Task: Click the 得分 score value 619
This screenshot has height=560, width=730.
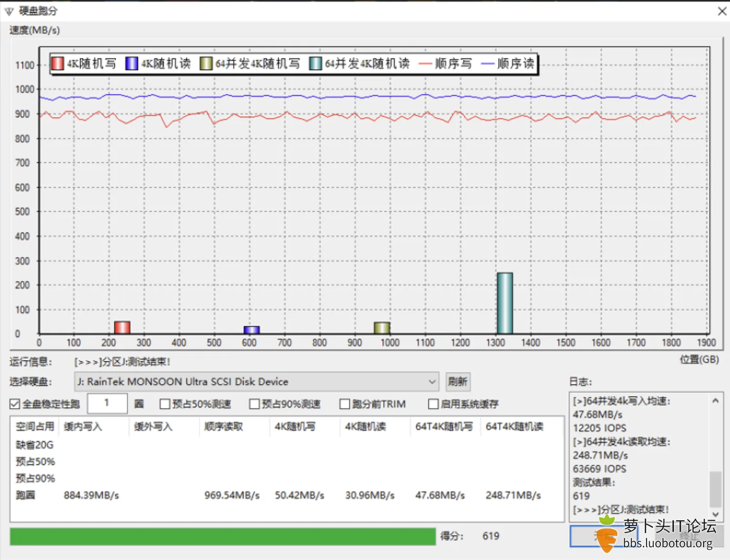Action: [491, 536]
